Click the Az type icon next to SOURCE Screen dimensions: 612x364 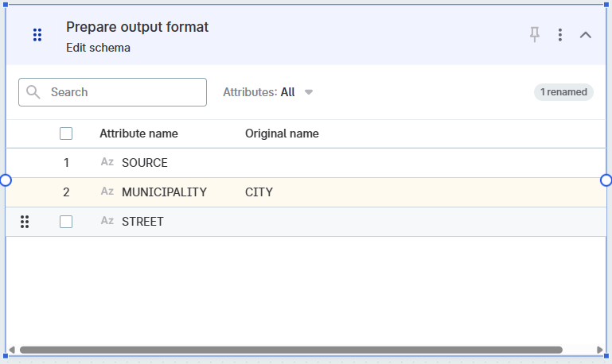[107, 162]
